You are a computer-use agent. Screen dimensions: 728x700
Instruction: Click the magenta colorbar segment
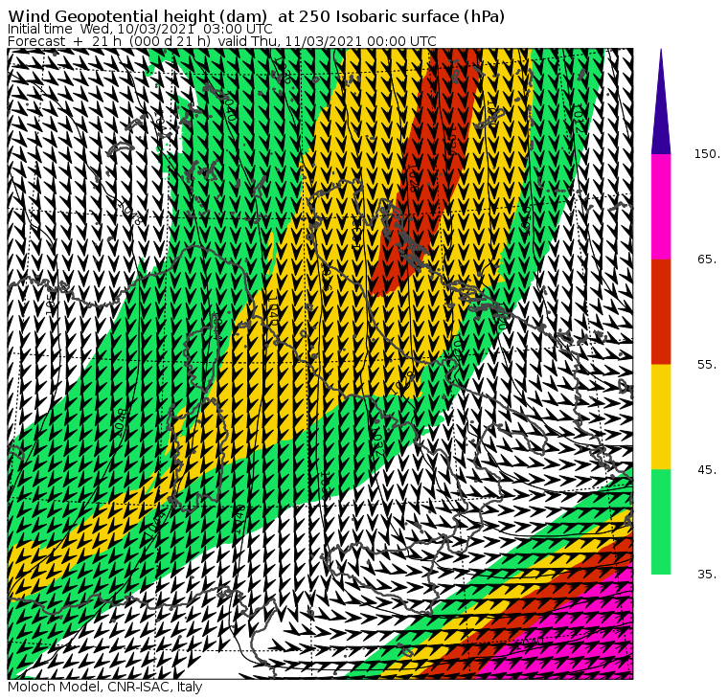click(x=661, y=207)
